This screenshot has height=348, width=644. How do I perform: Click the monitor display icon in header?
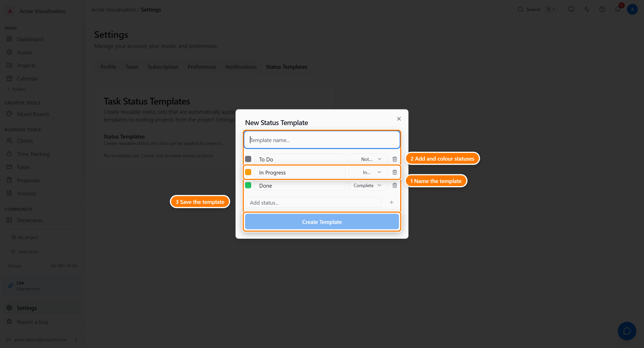point(571,9)
